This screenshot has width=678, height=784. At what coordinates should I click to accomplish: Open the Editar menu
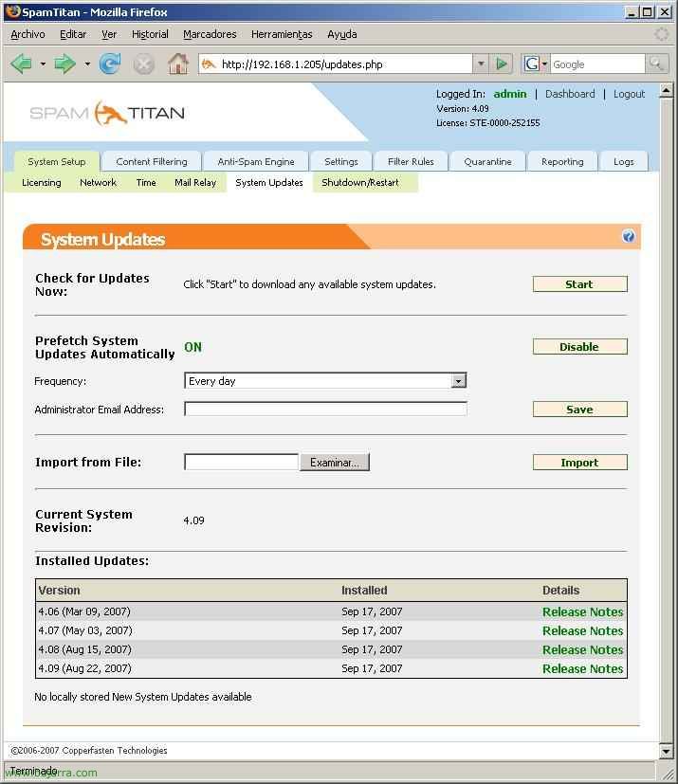tap(73, 34)
